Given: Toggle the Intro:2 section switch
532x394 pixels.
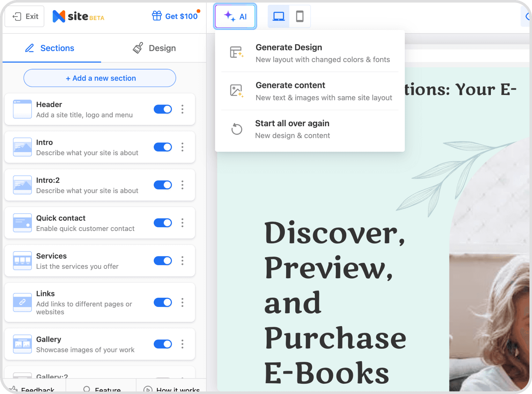Looking at the screenshot, I should pyautogui.click(x=163, y=185).
